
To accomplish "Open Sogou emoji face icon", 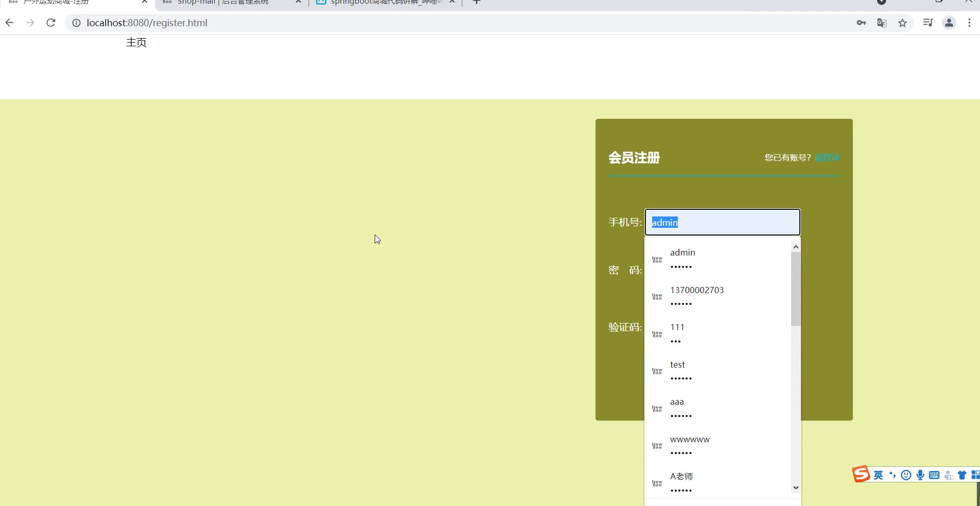I will pos(906,475).
